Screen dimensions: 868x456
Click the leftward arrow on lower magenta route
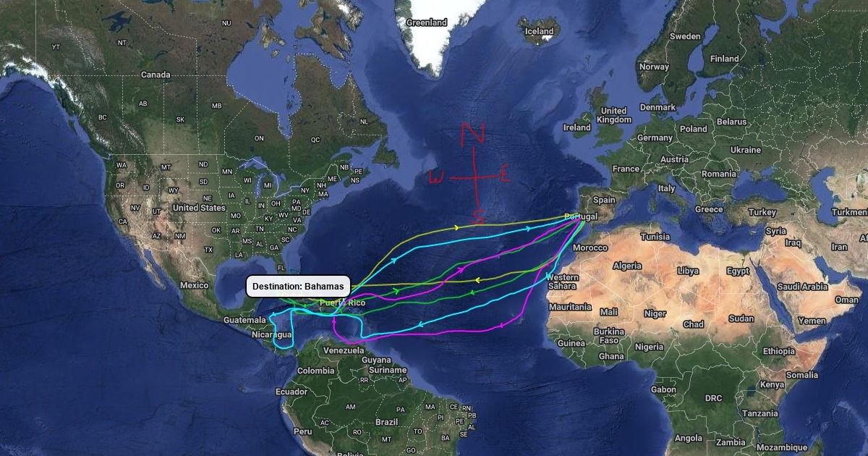[x=501, y=325]
